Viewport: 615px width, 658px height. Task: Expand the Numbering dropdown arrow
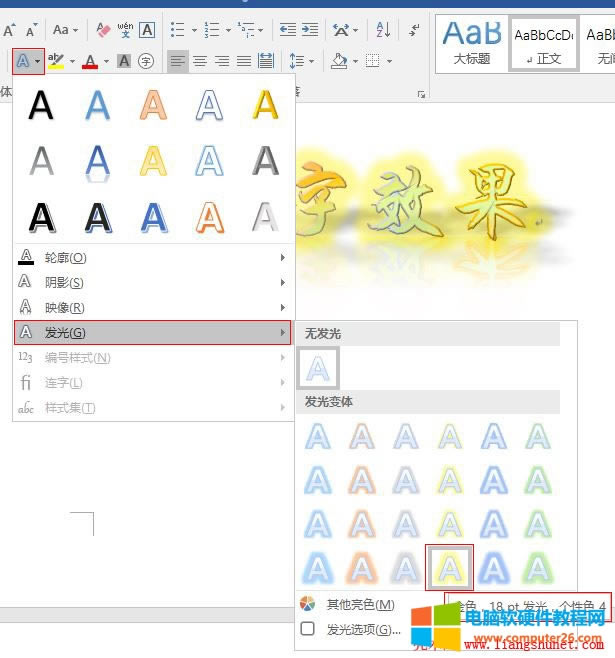click(x=228, y=30)
